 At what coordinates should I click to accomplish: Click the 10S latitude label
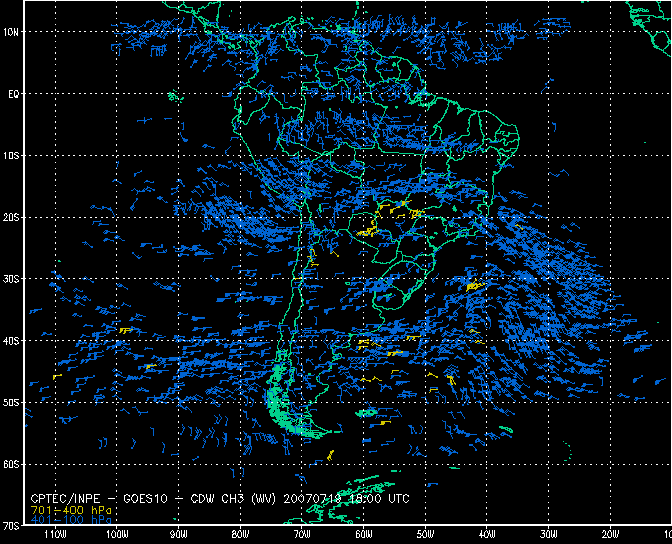[x=11, y=156]
